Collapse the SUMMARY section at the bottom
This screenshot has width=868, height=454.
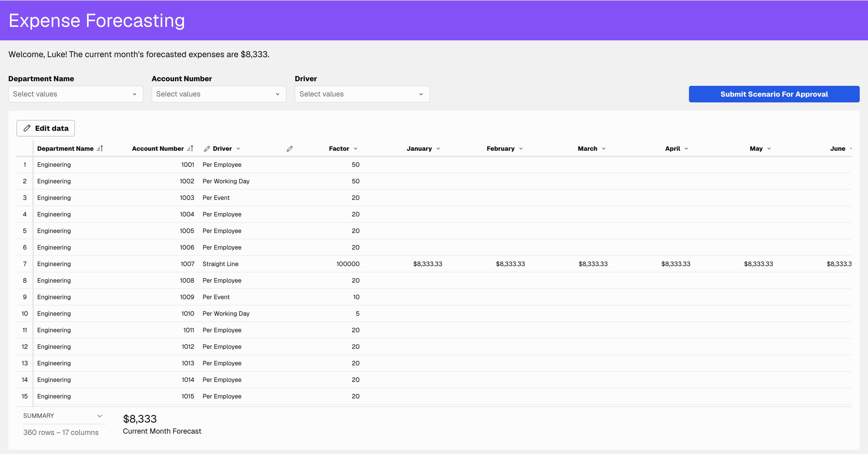pos(99,416)
